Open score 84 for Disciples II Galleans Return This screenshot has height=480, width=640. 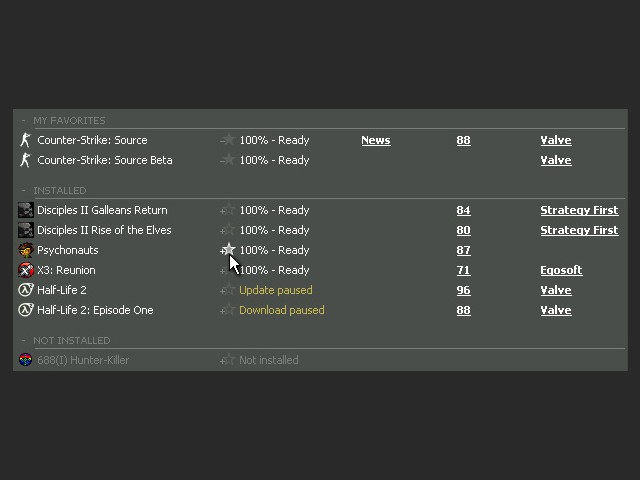[463, 210]
